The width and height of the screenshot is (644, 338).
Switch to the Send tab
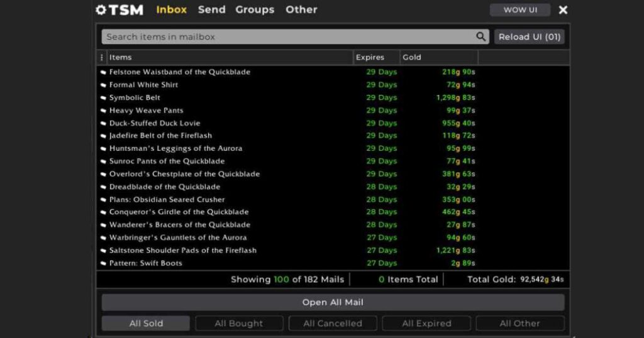click(211, 10)
